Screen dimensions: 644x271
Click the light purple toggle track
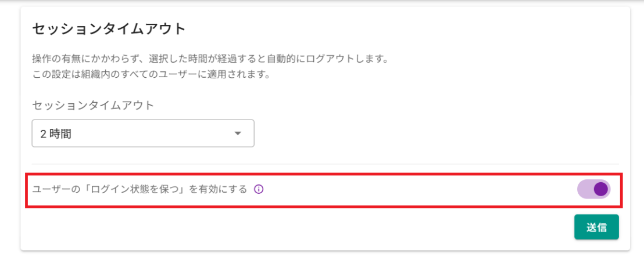coord(584,189)
